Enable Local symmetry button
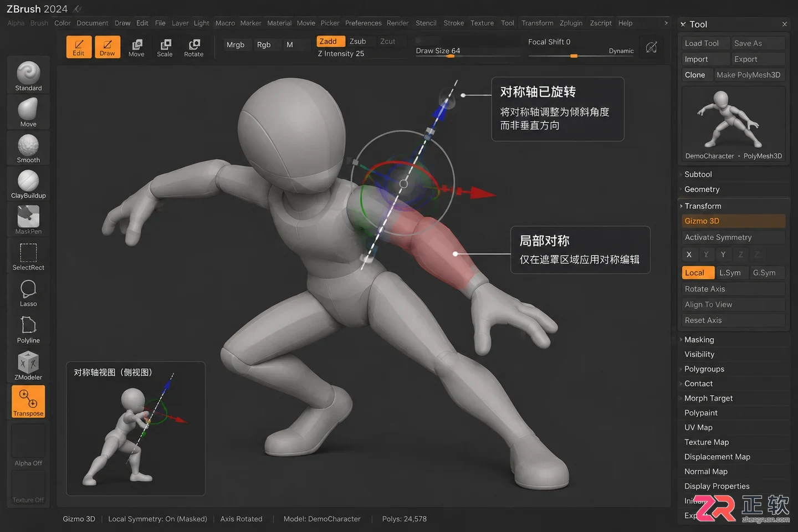The image size is (798, 532). (x=698, y=273)
